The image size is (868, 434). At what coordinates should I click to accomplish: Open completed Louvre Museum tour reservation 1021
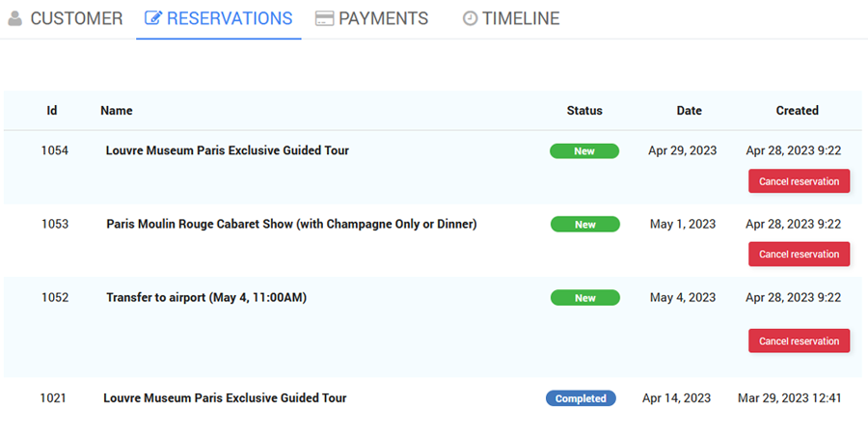[x=225, y=398]
